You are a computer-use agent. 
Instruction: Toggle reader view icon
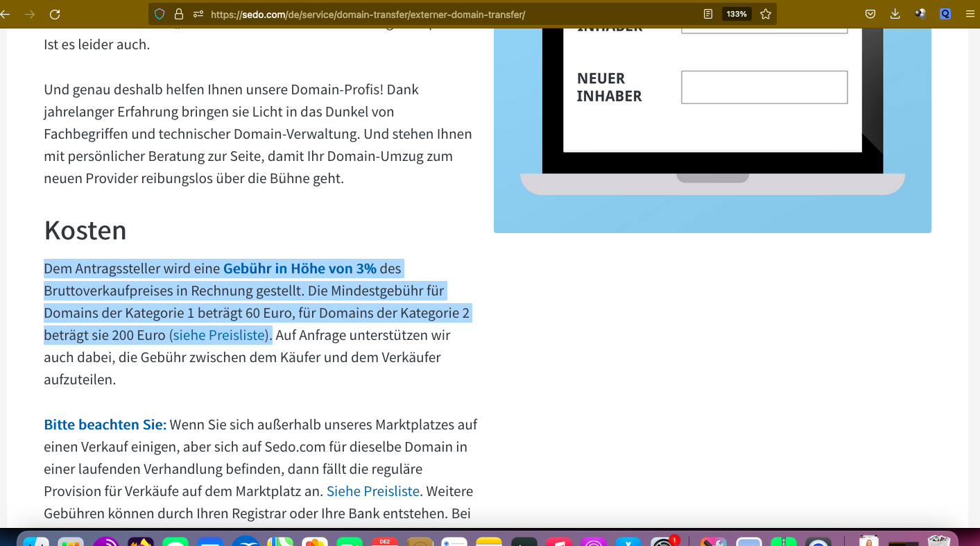click(708, 14)
